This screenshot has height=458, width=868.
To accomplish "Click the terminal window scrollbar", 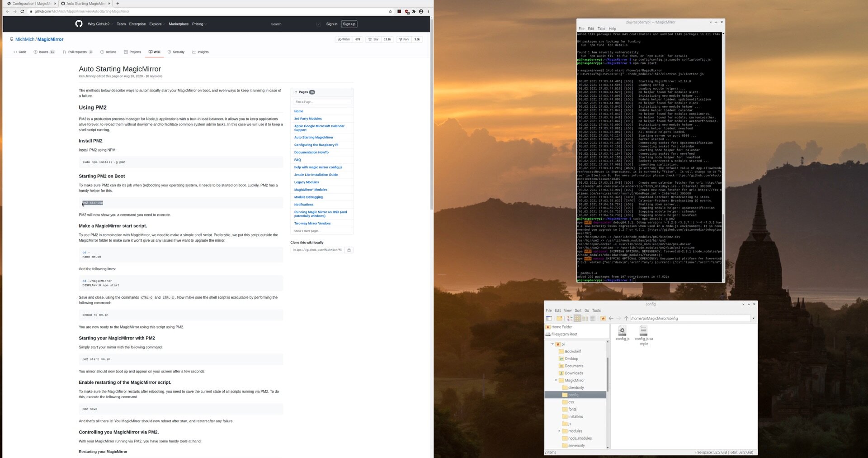I will [x=723, y=247].
